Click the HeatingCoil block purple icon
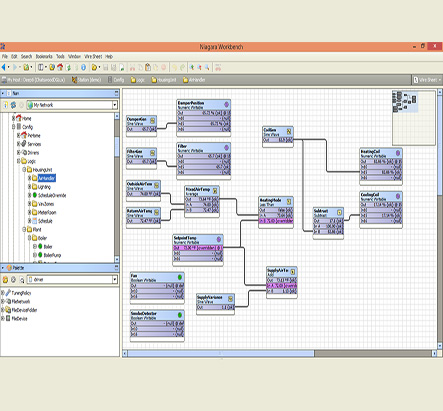 398,153
